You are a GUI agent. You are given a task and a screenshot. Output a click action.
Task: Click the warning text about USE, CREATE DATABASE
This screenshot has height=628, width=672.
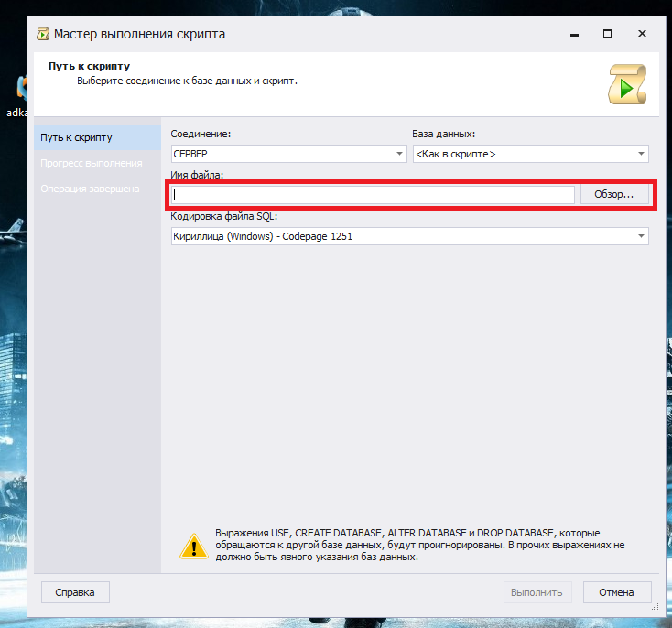coord(419,545)
